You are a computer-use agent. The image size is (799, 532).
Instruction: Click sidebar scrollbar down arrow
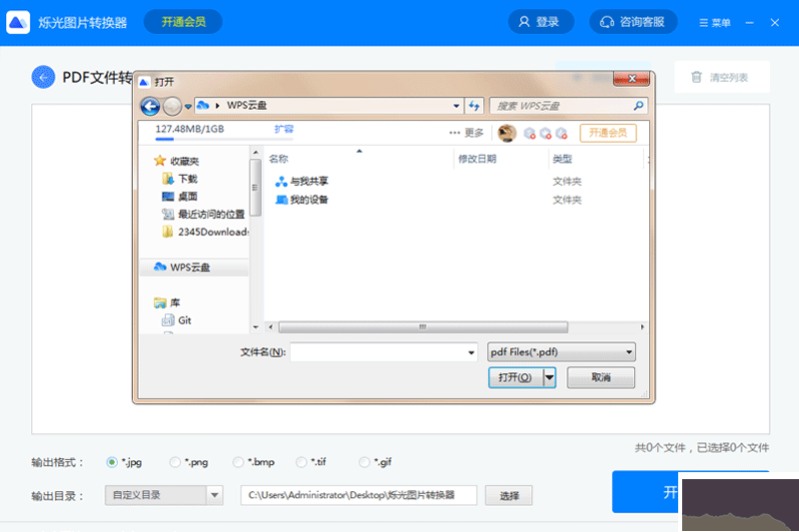coord(256,327)
